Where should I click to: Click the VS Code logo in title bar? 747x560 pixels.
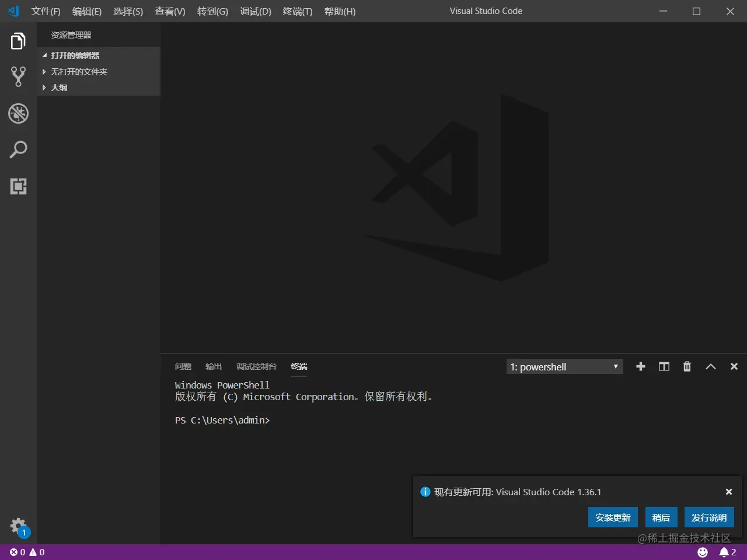13,11
